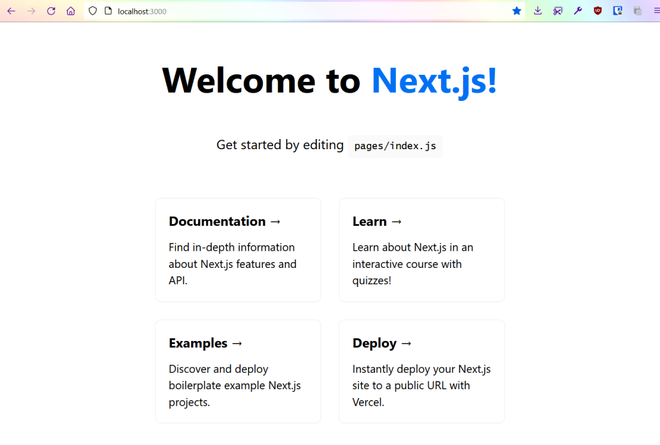The image size is (660, 445).
Task: Click the 'Welcome to' heading text
Action: click(x=261, y=80)
